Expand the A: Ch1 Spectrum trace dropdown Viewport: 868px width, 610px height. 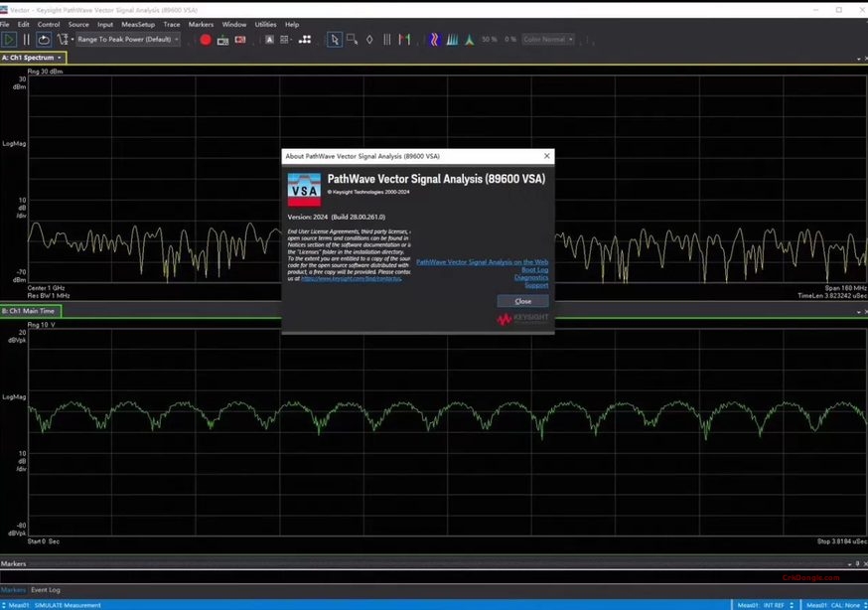60,58
